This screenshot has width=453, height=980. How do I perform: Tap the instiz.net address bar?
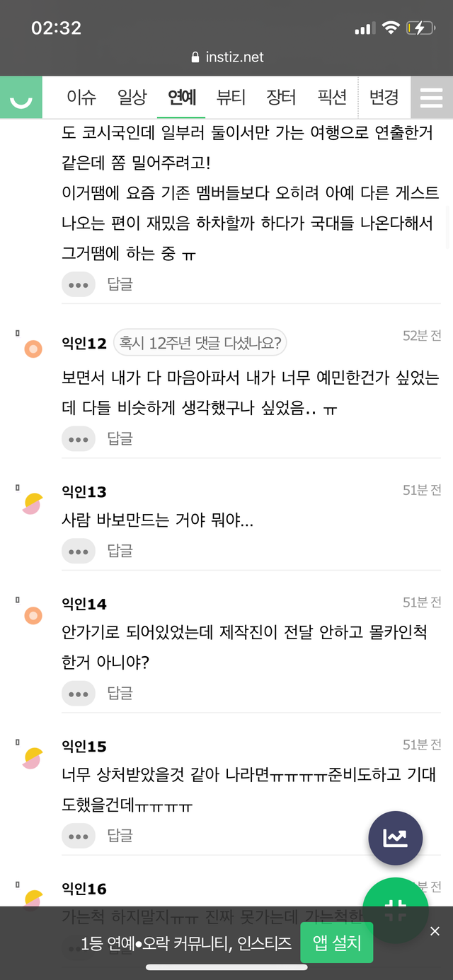(x=226, y=57)
